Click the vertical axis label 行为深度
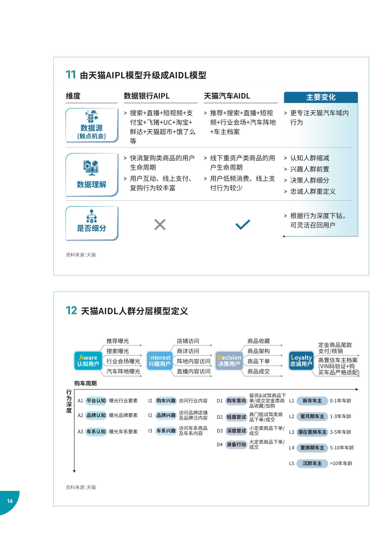This screenshot has height=555, width=392. click(69, 401)
